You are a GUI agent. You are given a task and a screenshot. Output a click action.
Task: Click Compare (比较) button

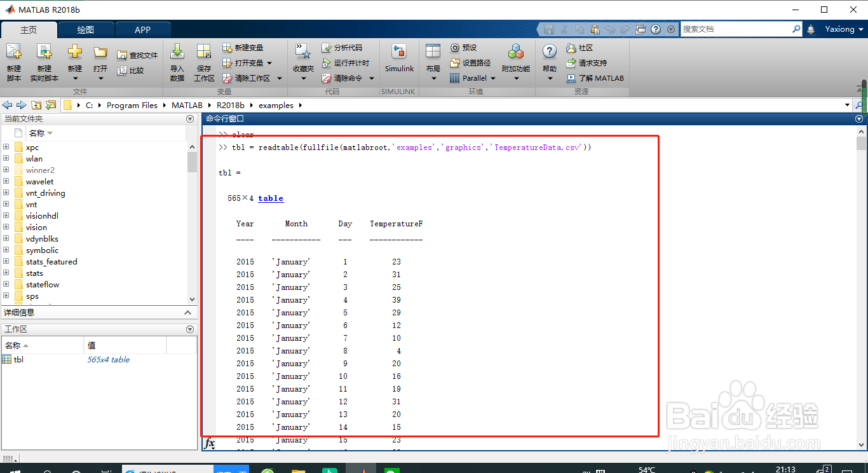tap(131, 71)
